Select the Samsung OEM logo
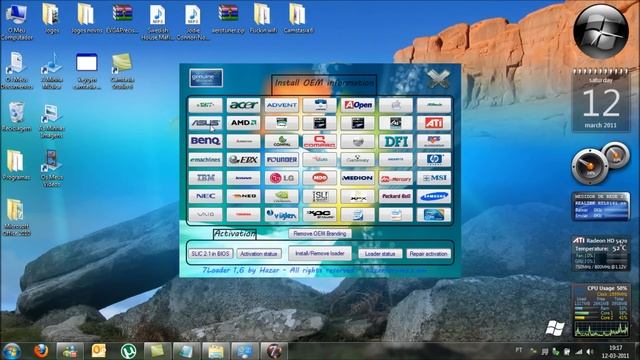This screenshot has height=360, width=640. 434,196
